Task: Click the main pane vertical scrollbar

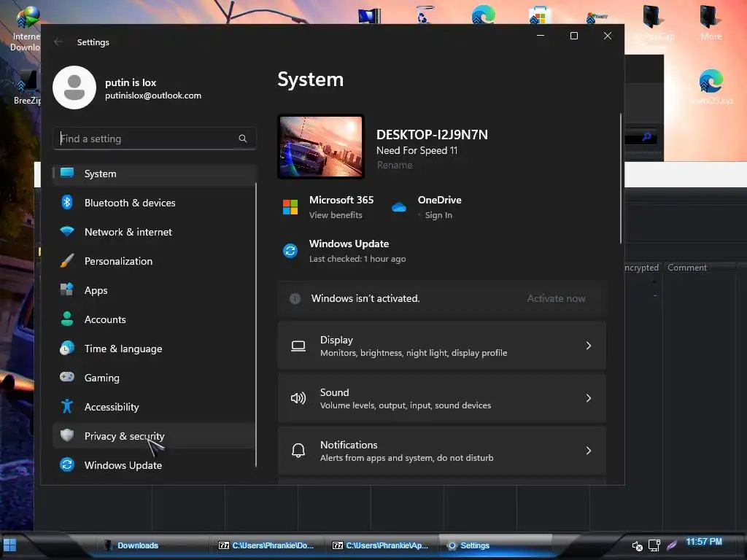Action: point(620,179)
